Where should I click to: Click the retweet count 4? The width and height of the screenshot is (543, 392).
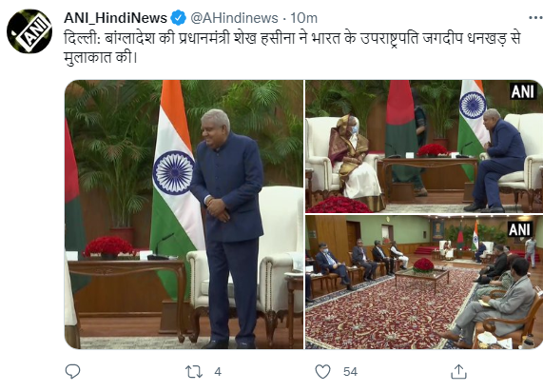pos(218,372)
